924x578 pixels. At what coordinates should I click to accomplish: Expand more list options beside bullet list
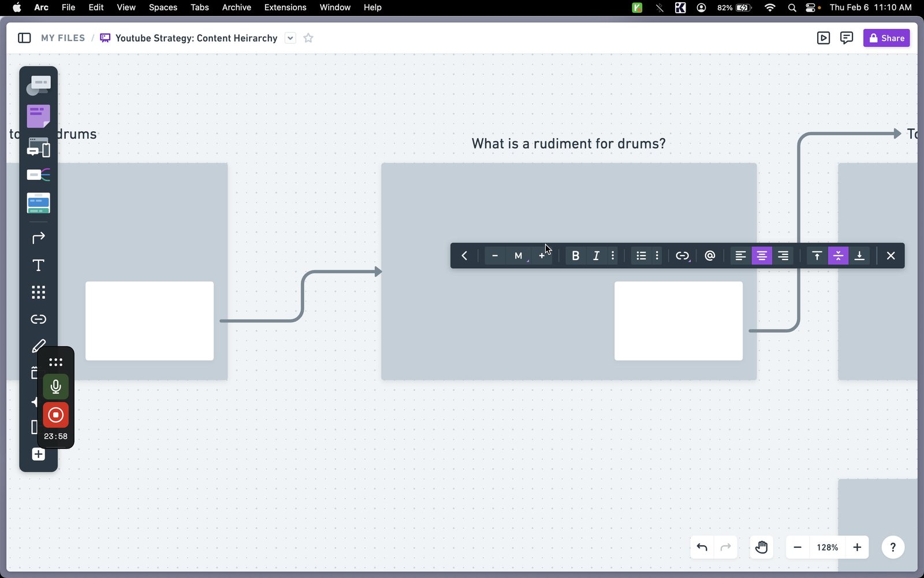coord(657,255)
